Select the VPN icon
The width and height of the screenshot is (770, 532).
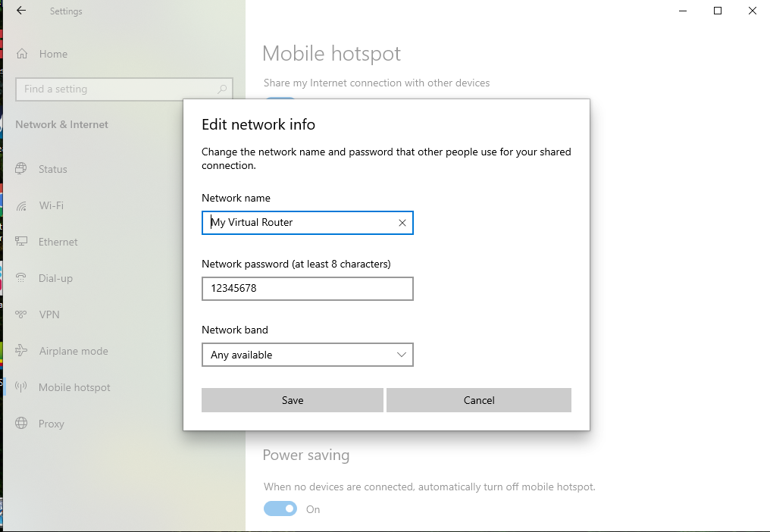click(x=21, y=315)
